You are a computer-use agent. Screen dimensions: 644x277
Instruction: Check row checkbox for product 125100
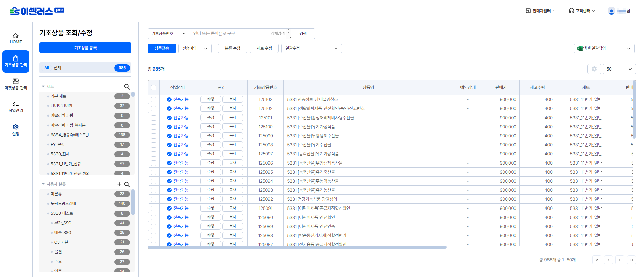(154, 127)
